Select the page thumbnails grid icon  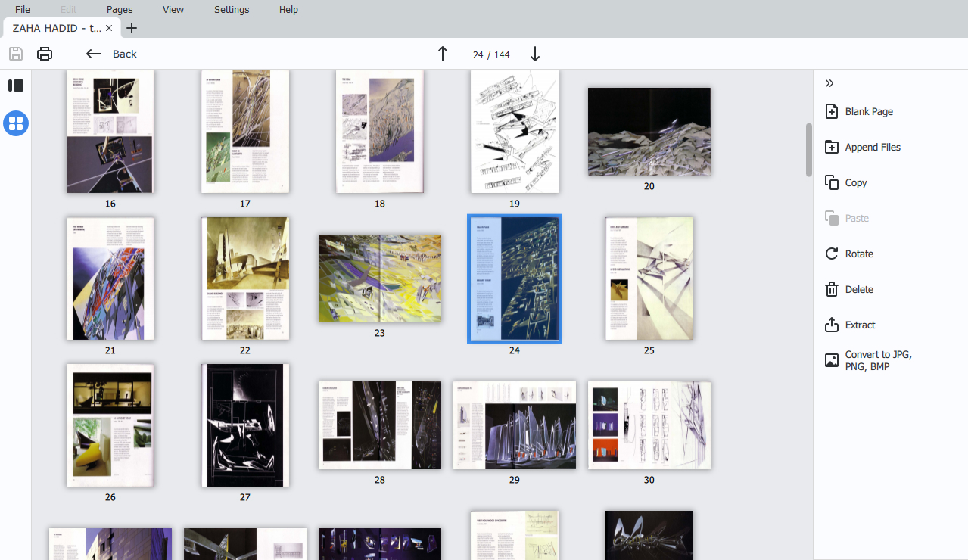tap(16, 123)
